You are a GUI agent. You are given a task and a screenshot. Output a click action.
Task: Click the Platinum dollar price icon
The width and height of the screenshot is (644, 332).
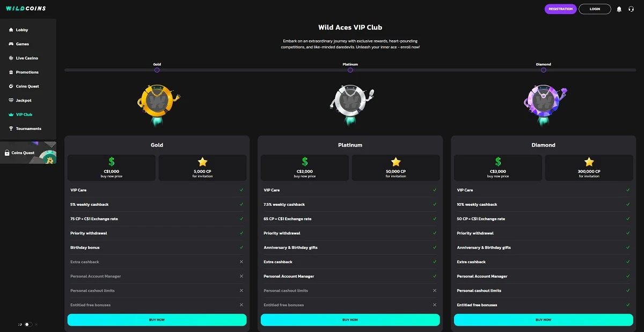(305, 162)
